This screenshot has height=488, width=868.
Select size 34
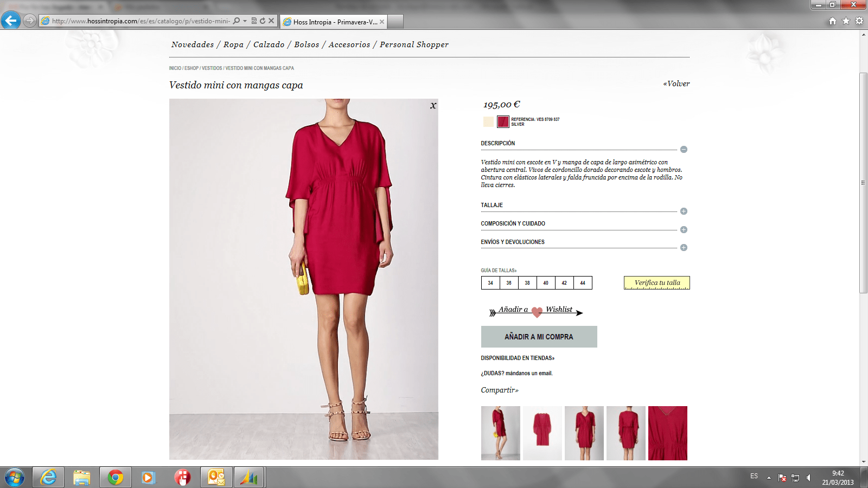(x=490, y=283)
